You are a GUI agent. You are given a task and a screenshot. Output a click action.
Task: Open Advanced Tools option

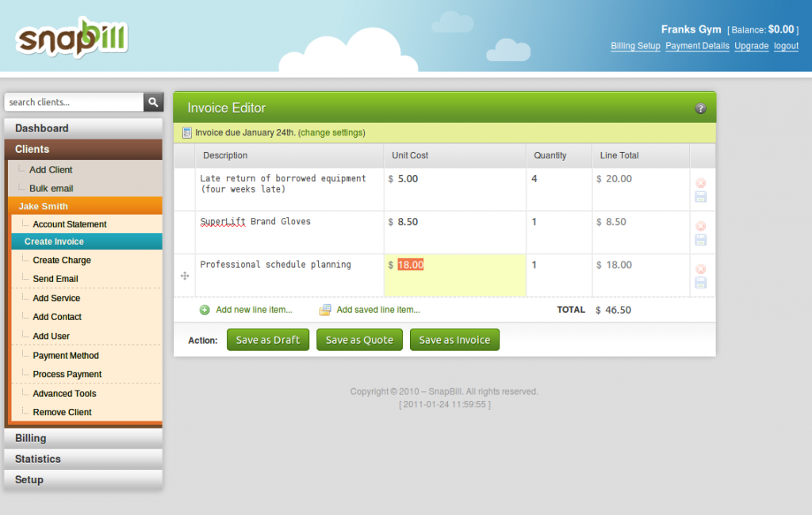(64, 394)
